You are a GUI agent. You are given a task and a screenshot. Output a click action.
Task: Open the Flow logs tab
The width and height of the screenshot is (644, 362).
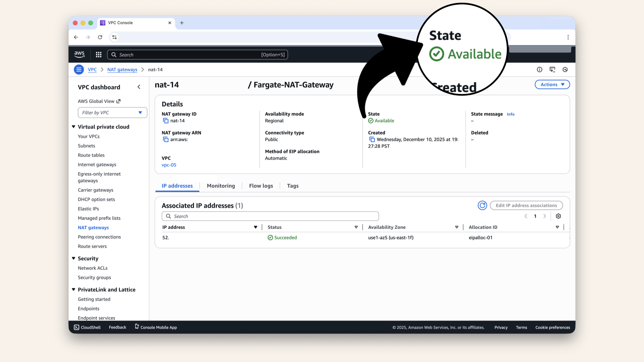tap(261, 186)
